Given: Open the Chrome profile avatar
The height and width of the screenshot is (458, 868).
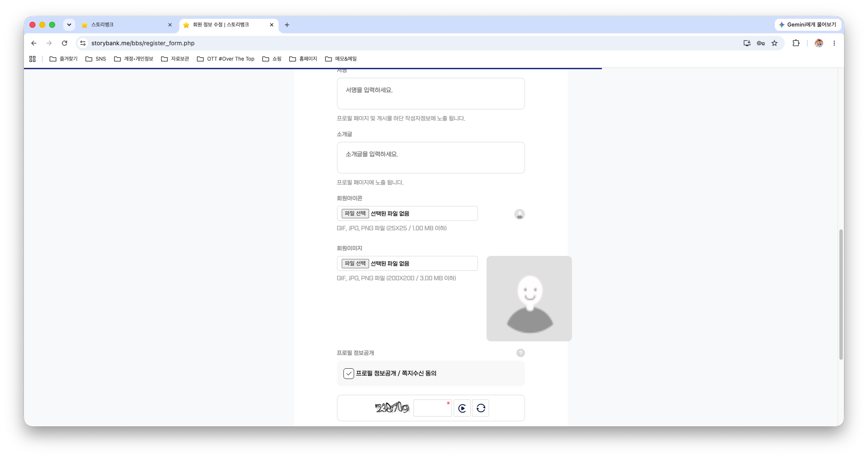Looking at the screenshot, I should pyautogui.click(x=819, y=43).
